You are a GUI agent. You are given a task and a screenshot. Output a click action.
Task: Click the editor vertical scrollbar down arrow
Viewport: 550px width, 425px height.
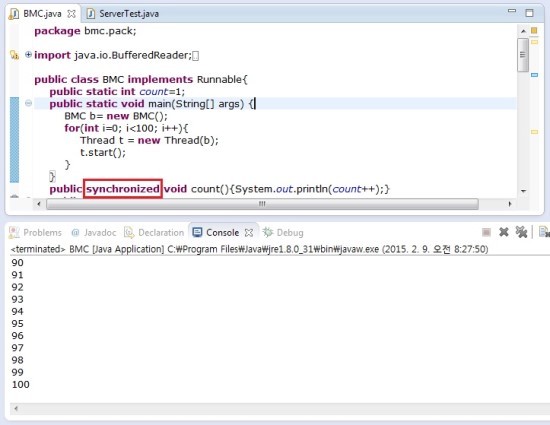523,191
